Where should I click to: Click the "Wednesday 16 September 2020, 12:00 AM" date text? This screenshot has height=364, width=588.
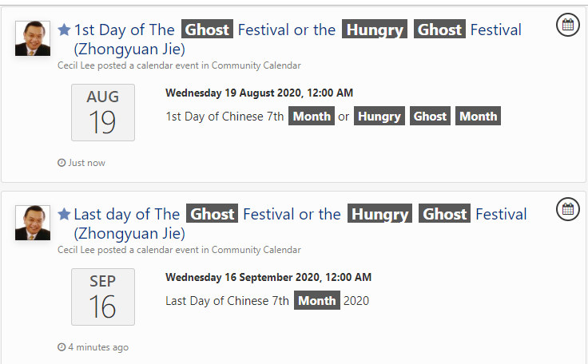(268, 278)
